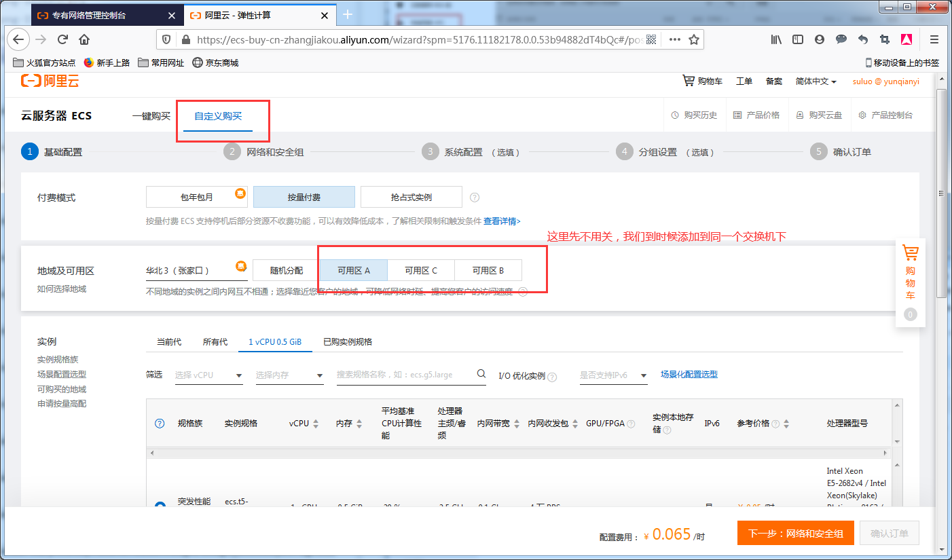Expand the 选择 vCPU dropdown
Viewport: 952px width, 560px height.
click(x=209, y=375)
